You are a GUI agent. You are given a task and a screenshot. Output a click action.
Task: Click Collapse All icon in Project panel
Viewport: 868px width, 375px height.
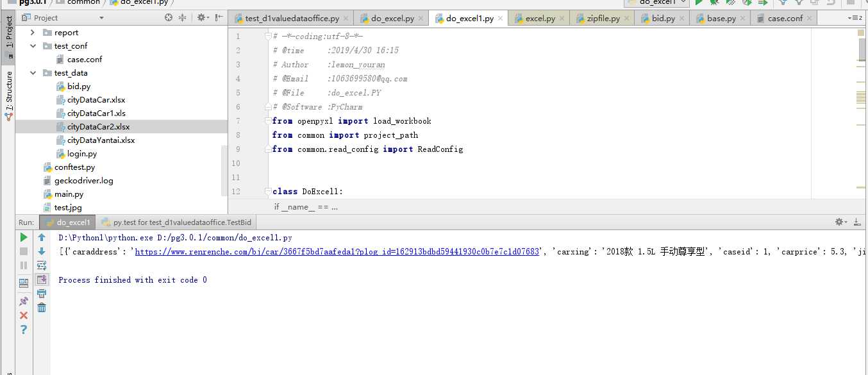(183, 17)
